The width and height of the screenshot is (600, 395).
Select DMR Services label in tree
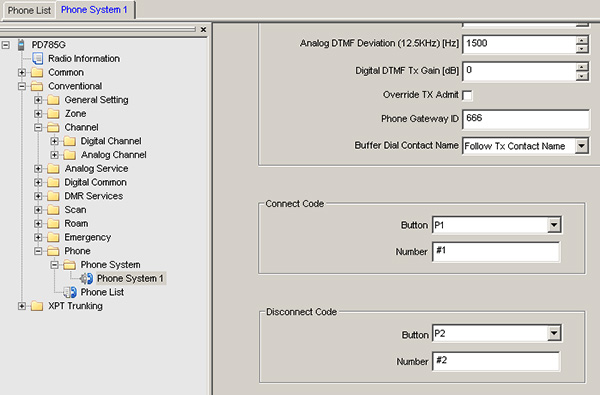tap(94, 196)
